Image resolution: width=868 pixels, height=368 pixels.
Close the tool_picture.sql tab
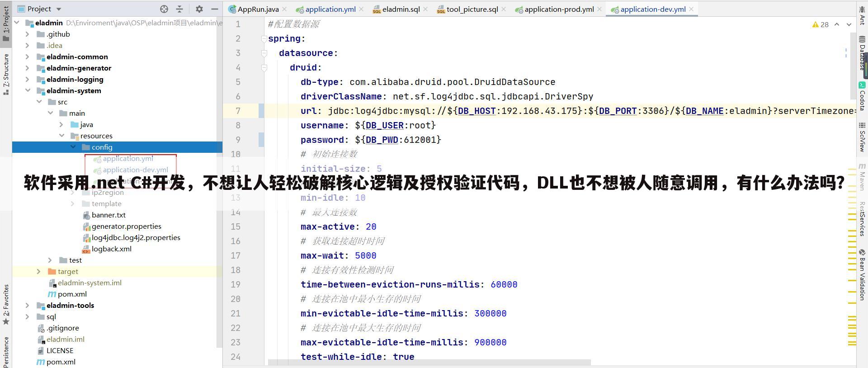[x=504, y=9]
